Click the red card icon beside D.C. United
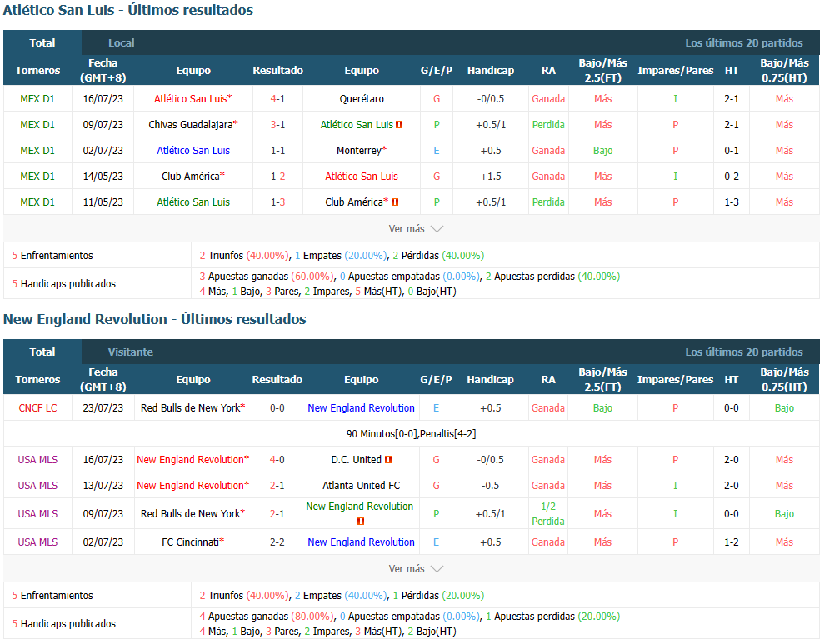 [388, 459]
